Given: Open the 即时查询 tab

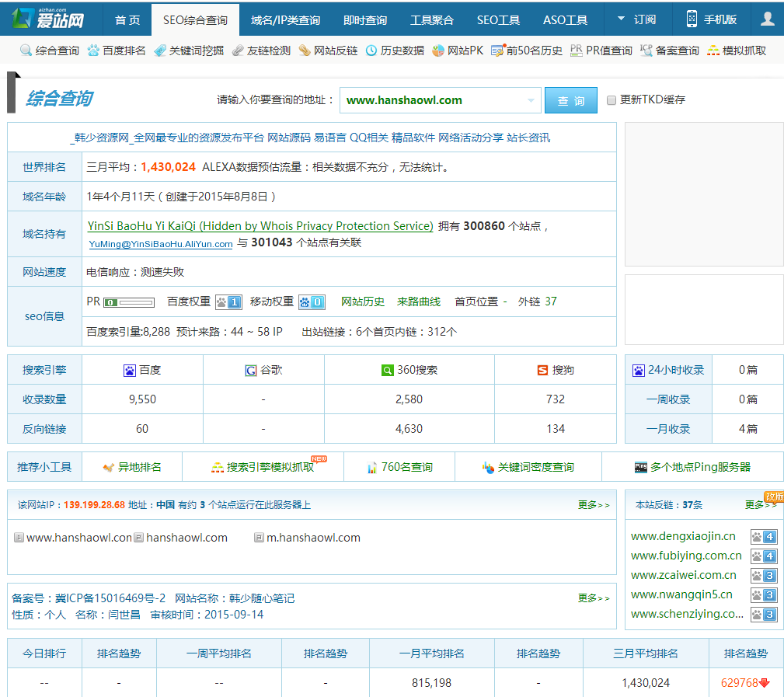Looking at the screenshot, I should click(x=365, y=20).
